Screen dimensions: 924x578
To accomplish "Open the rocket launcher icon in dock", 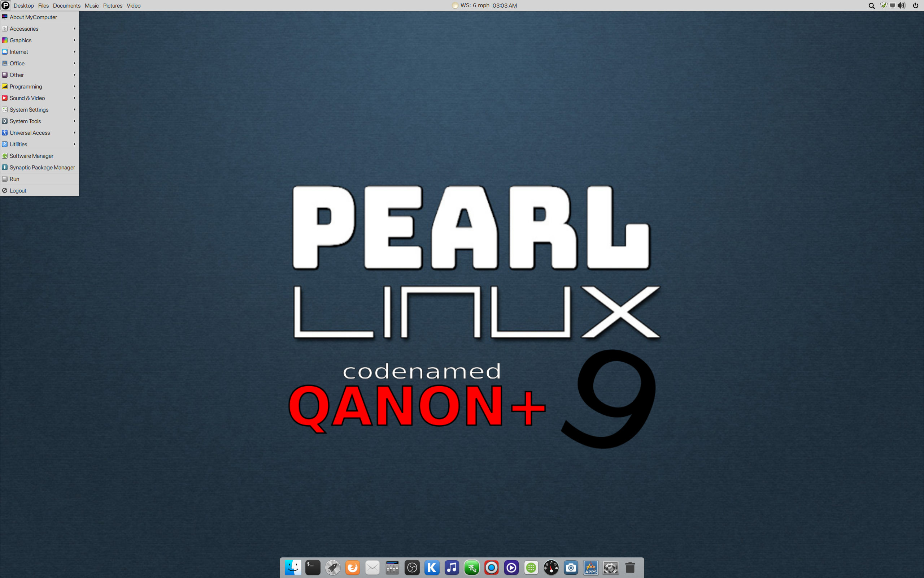I will [332, 568].
